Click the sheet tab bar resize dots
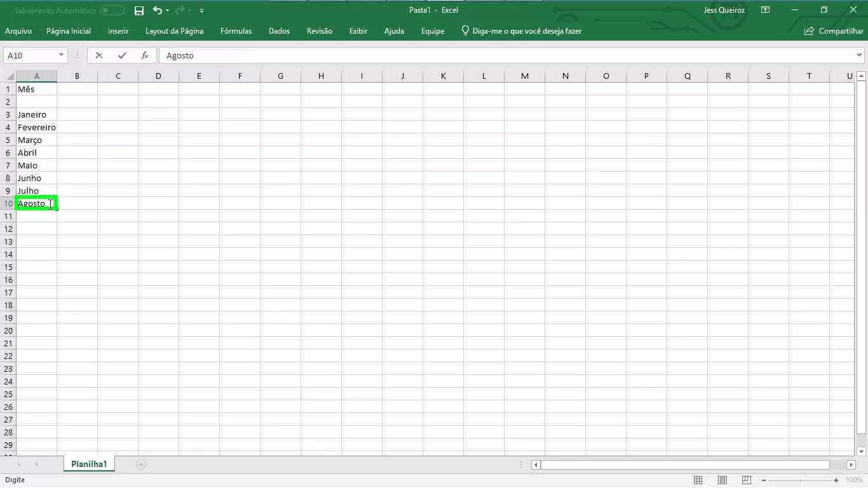Image resolution: width=868 pixels, height=488 pixels. click(x=521, y=464)
